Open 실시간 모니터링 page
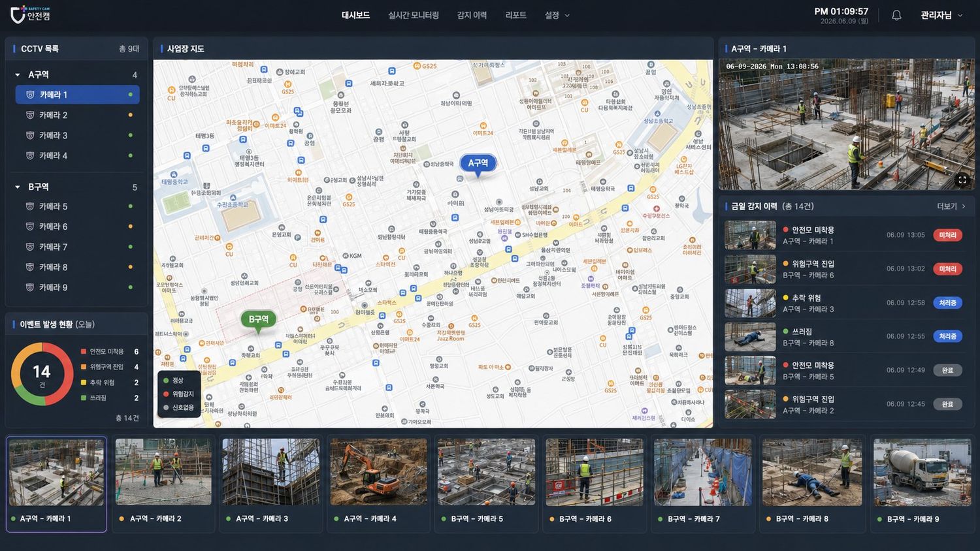 pos(414,15)
